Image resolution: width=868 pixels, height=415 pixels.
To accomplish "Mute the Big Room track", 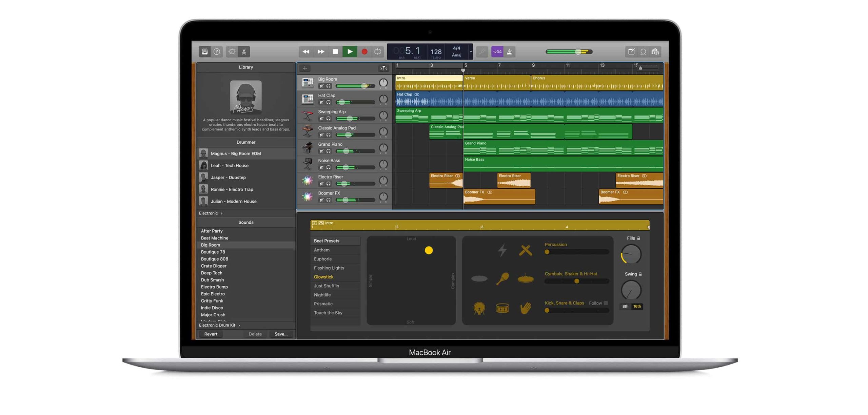I will click(321, 86).
